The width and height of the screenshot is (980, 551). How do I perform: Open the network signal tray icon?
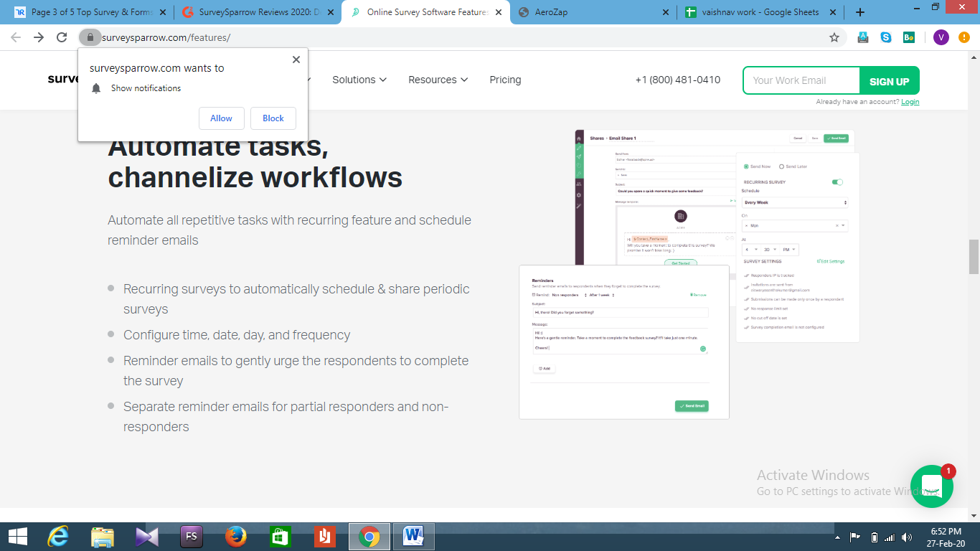[890, 537]
